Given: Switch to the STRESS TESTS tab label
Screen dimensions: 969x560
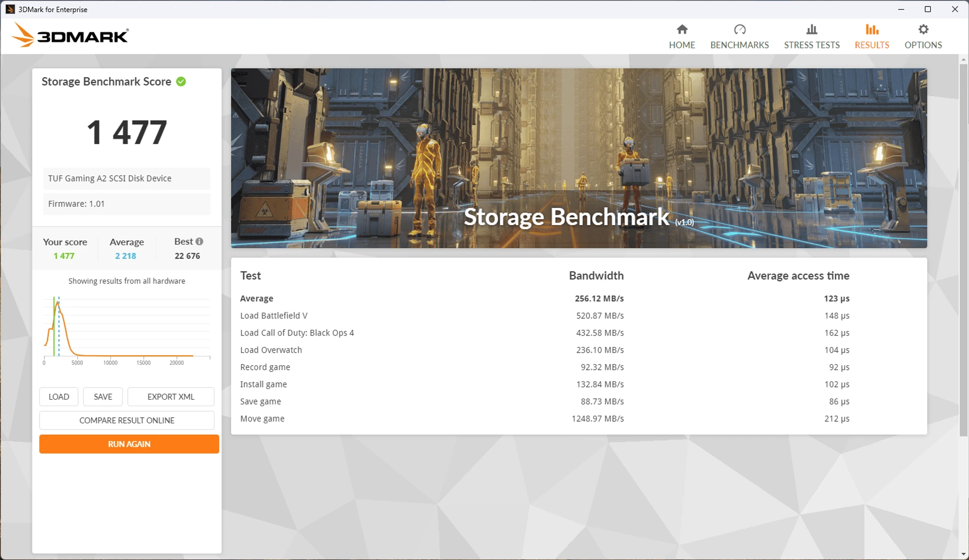Looking at the screenshot, I should pyautogui.click(x=812, y=45).
